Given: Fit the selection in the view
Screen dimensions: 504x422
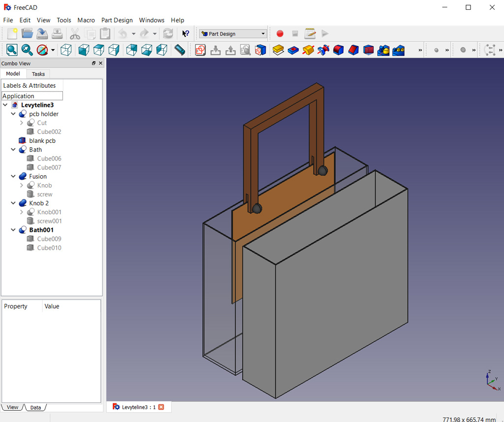Looking at the screenshot, I should (27, 50).
